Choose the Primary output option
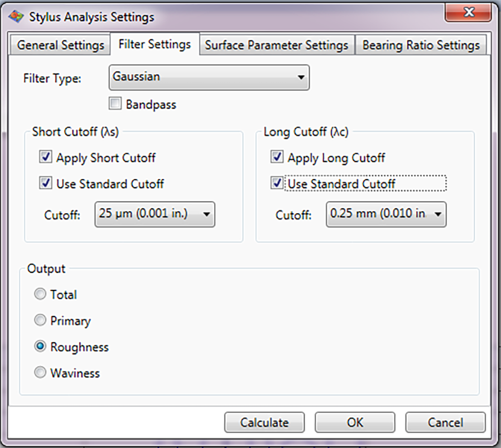The height and width of the screenshot is (448, 501). pyautogui.click(x=40, y=321)
